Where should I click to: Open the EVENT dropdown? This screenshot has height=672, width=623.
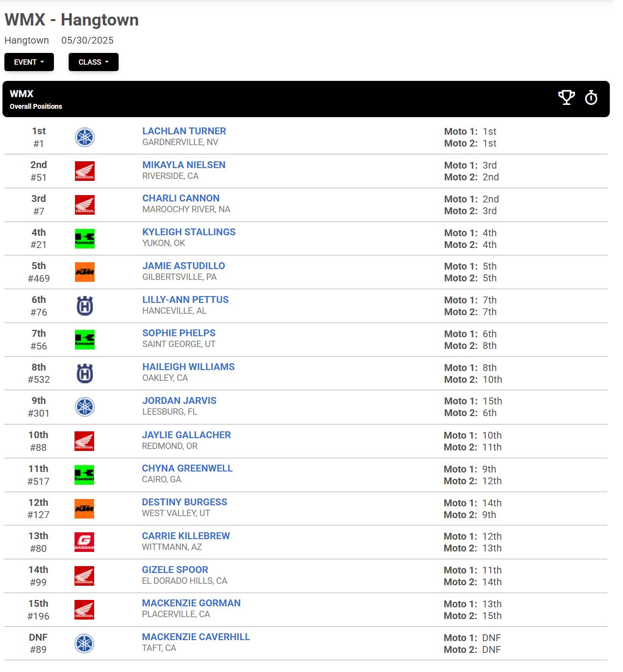click(x=29, y=62)
